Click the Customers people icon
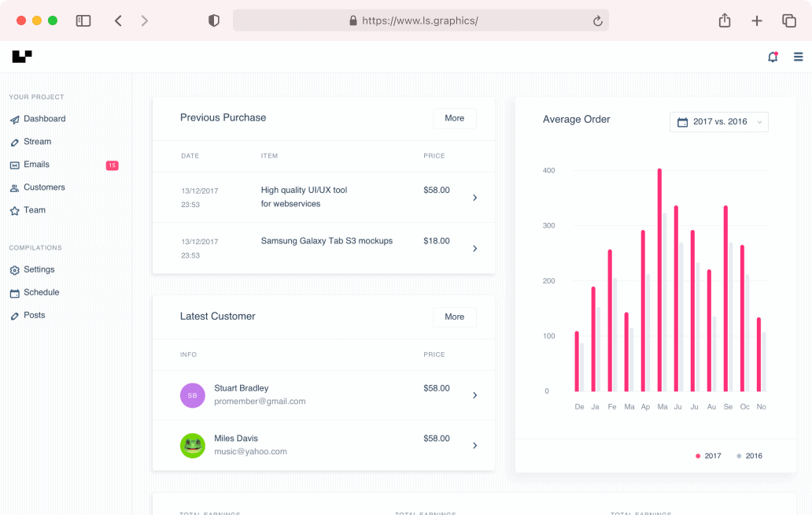The image size is (812, 515). (14, 188)
